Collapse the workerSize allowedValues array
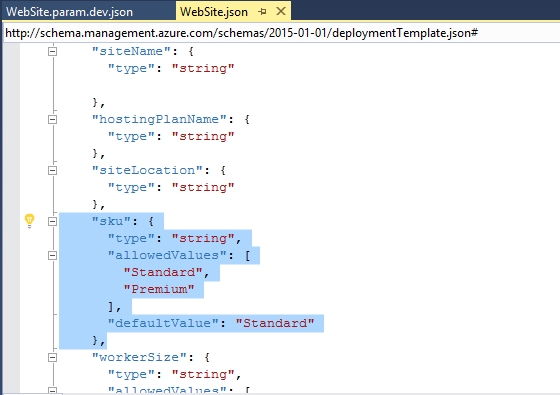This screenshot has height=395, width=560. tap(52, 391)
